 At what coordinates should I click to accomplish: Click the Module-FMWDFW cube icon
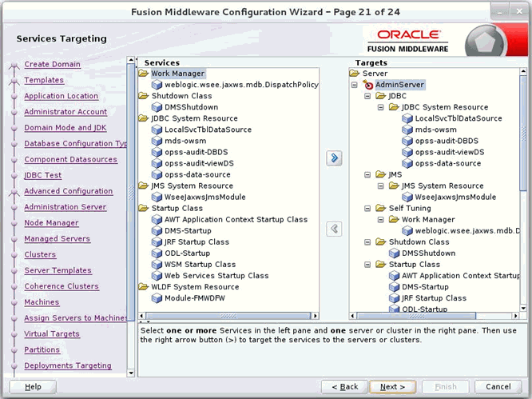[x=157, y=298]
